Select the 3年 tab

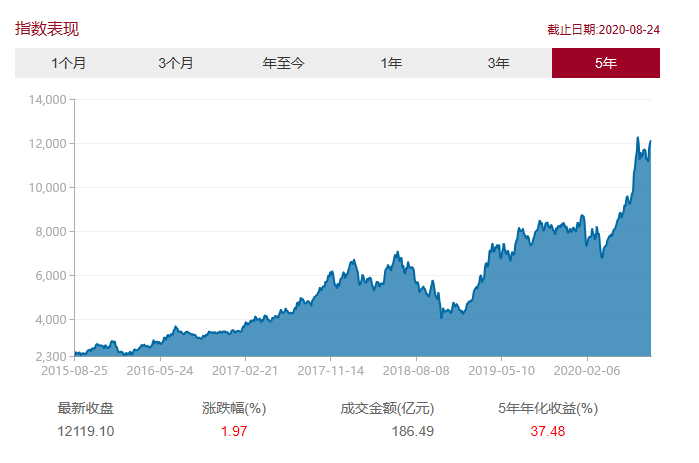(x=498, y=63)
